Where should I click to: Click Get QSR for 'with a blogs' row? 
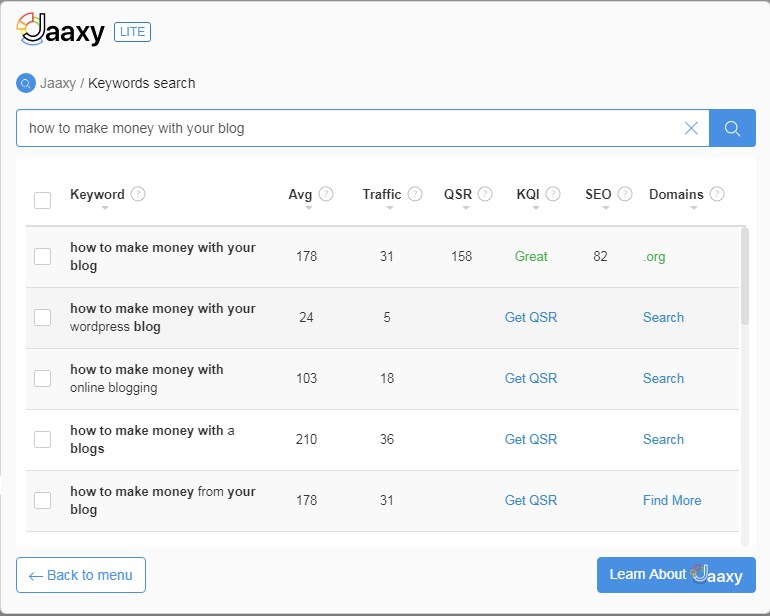[x=531, y=439]
